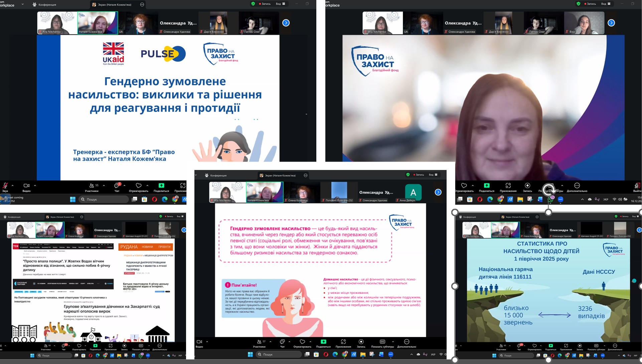This screenshot has width=642, height=364.
Task: Click Выйти to leave the meeting
Action: click(x=637, y=187)
